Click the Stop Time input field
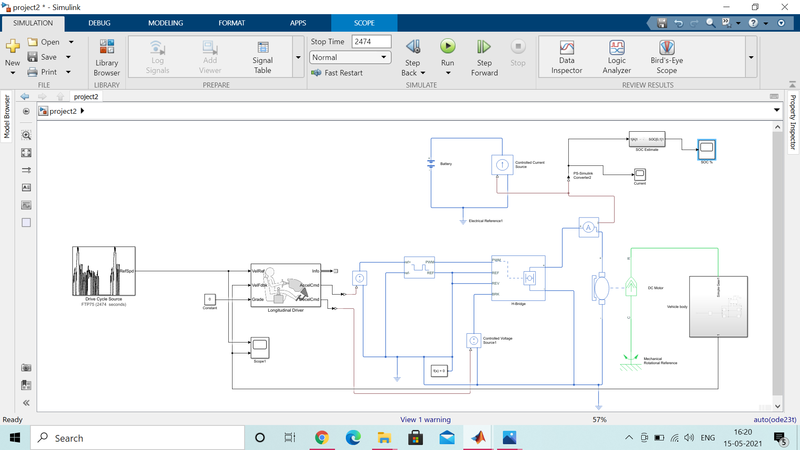The height and width of the screenshot is (450, 800). pos(371,42)
